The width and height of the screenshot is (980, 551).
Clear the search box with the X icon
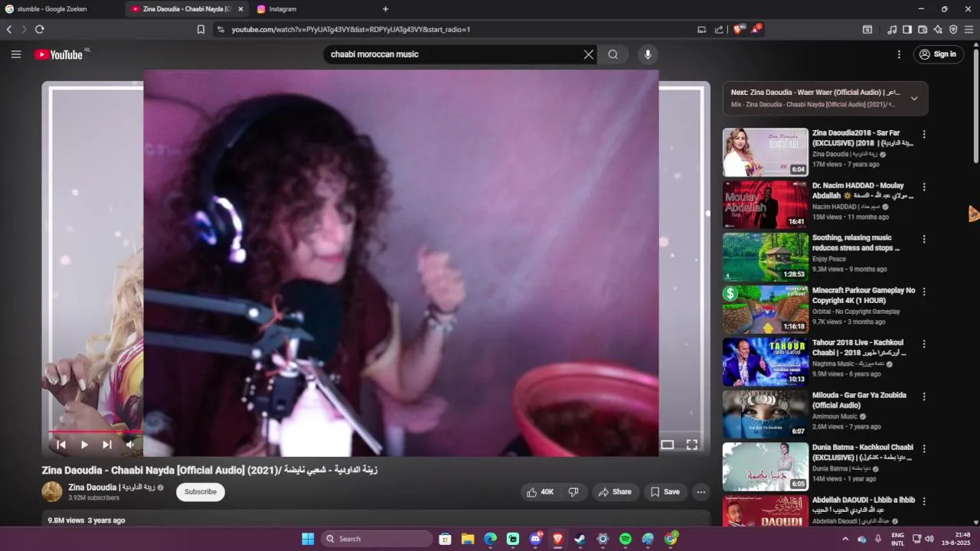(x=589, y=54)
